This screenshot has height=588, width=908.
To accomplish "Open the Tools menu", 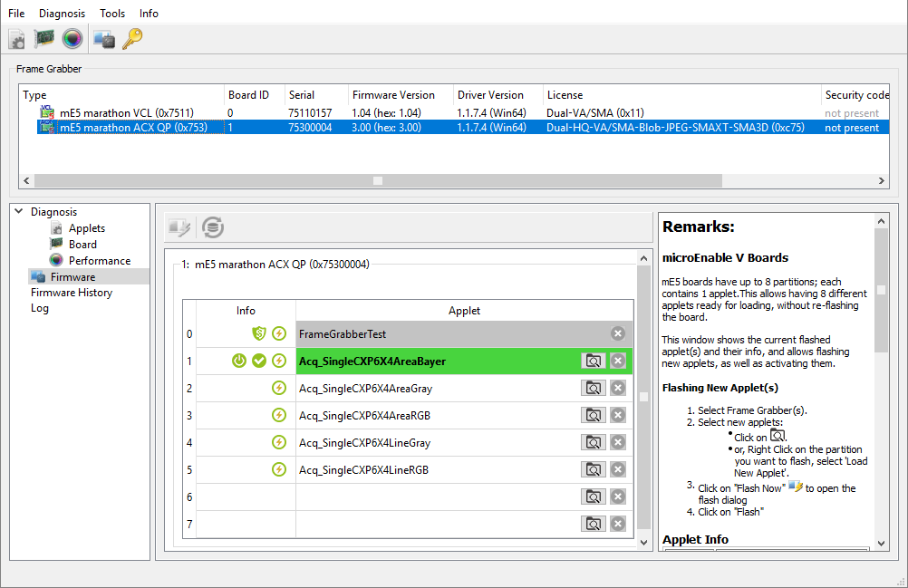I will coord(112,14).
